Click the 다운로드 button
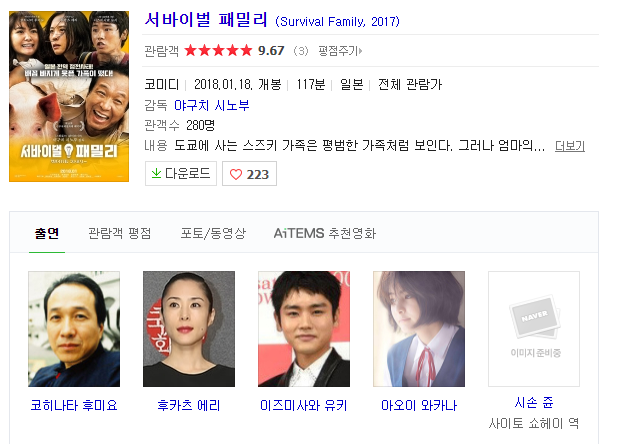 pyautogui.click(x=181, y=173)
